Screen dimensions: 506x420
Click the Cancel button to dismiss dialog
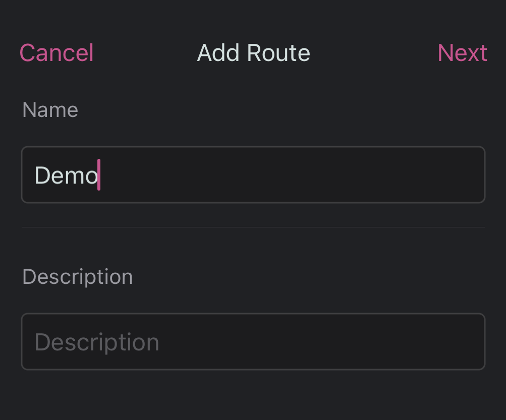[56, 52]
